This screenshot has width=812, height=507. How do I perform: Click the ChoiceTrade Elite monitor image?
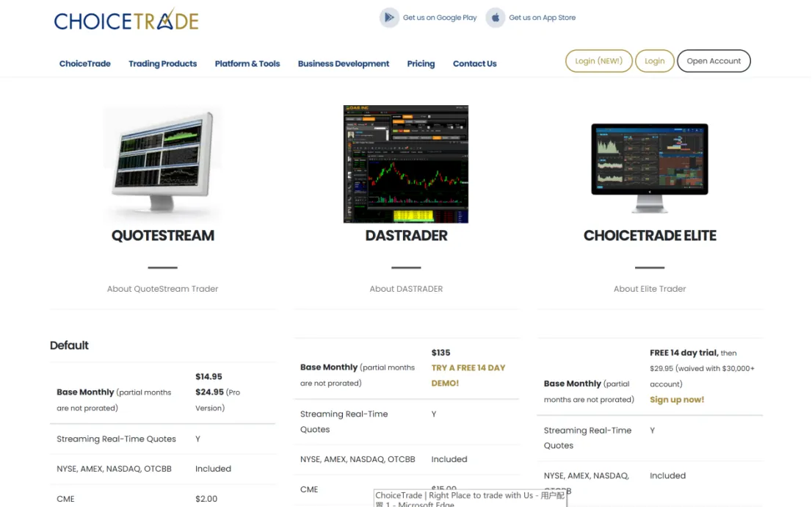click(x=650, y=168)
